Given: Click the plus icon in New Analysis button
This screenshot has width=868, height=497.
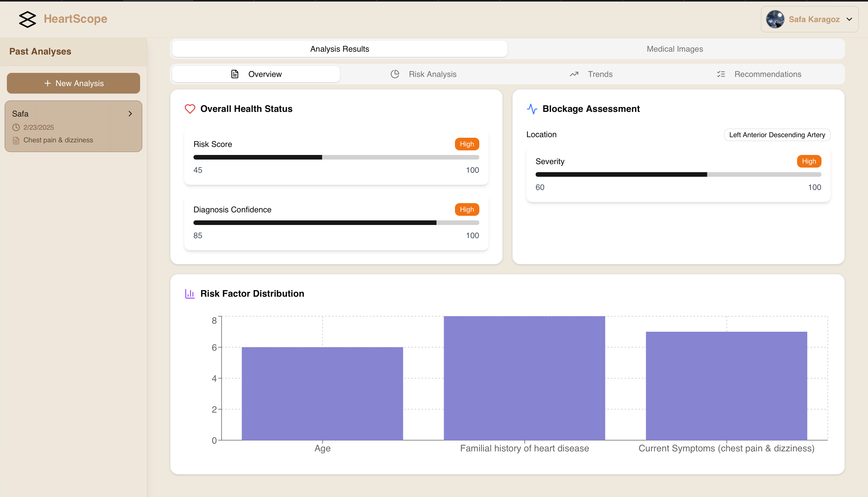Looking at the screenshot, I should 47,83.
